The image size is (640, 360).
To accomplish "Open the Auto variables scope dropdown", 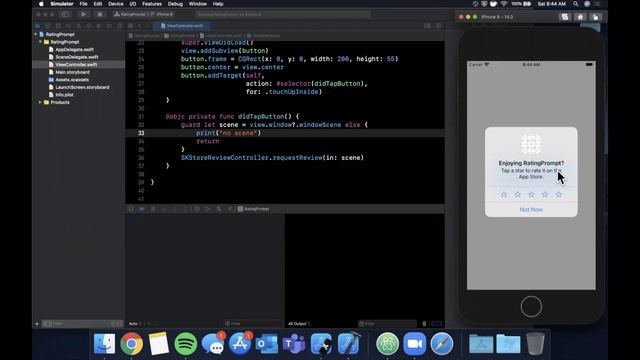I will click(x=135, y=324).
